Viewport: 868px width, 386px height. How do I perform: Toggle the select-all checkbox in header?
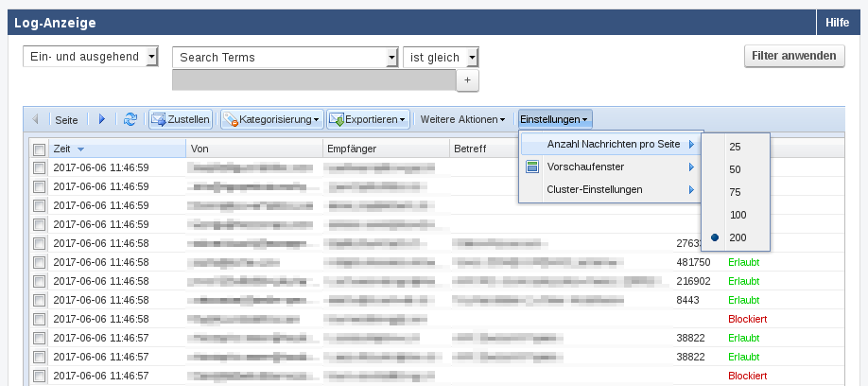[x=39, y=149]
